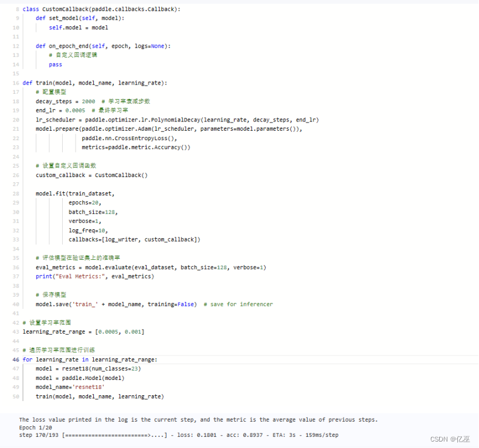The image size is (479, 448).
Task: Click the callbacks=[log_writer, custom_callback] argument
Action: pos(134,239)
